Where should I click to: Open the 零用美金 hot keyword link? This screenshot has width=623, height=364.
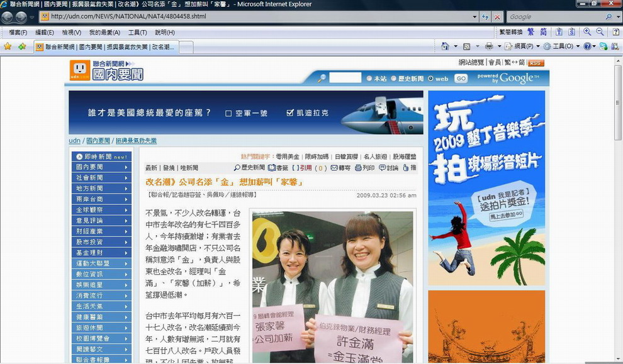[288, 157]
